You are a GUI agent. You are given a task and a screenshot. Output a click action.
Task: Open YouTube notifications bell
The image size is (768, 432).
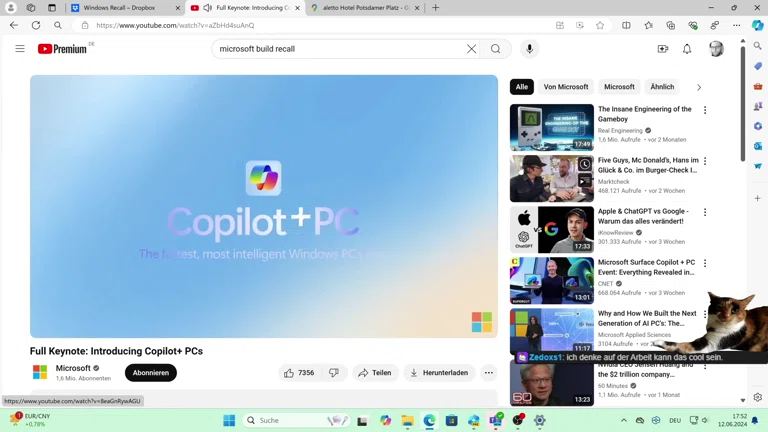[x=687, y=48]
